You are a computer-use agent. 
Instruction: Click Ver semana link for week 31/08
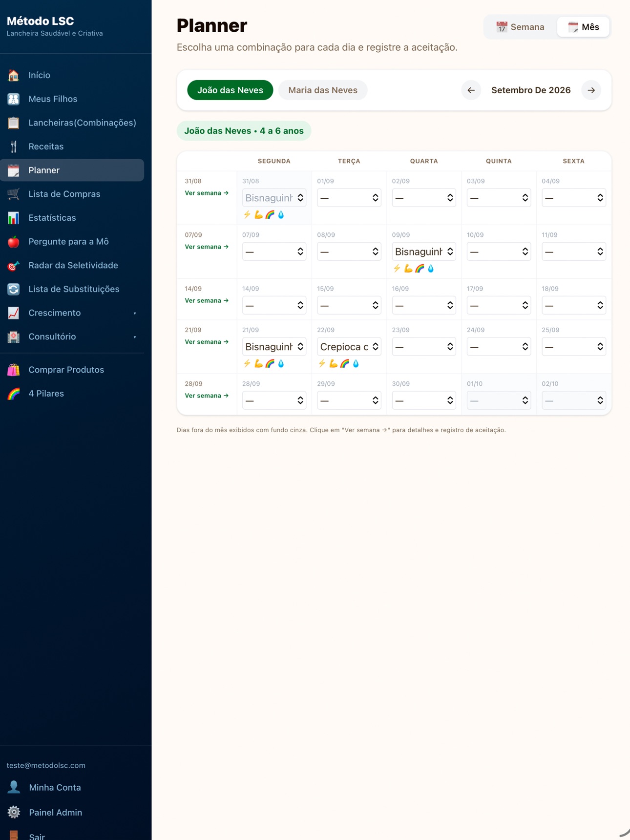[x=207, y=193]
